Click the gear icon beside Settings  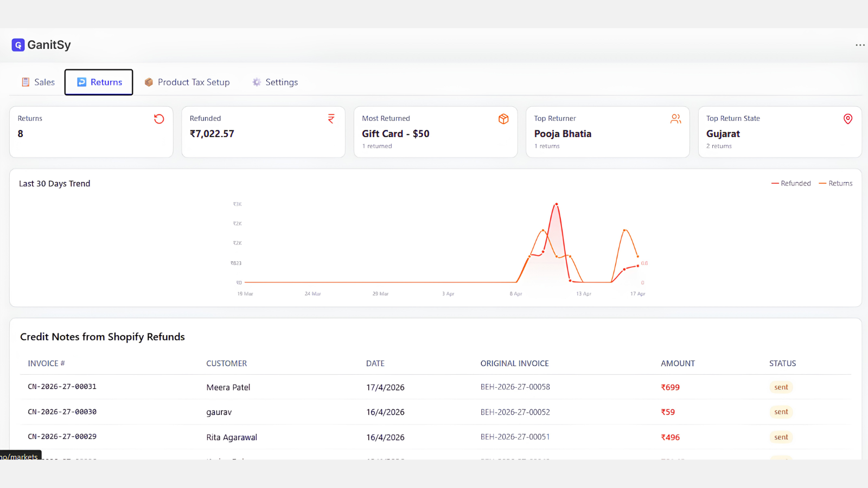[257, 82]
